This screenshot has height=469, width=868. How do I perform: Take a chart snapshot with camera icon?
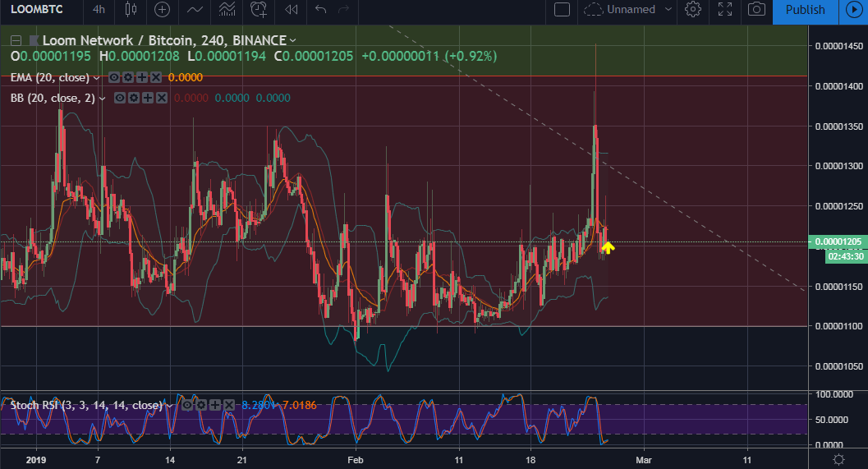point(757,9)
